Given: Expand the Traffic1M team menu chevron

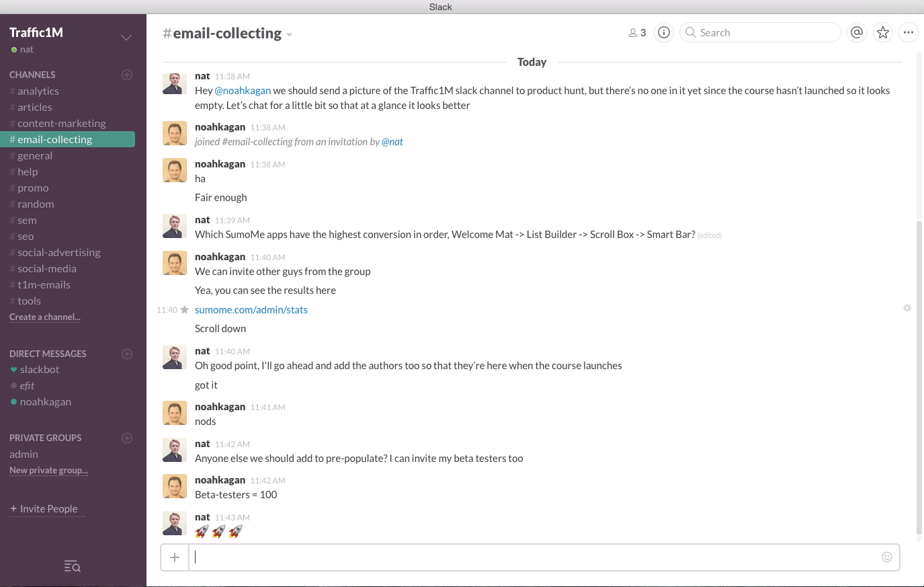Looking at the screenshot, I should coord(126,37).
